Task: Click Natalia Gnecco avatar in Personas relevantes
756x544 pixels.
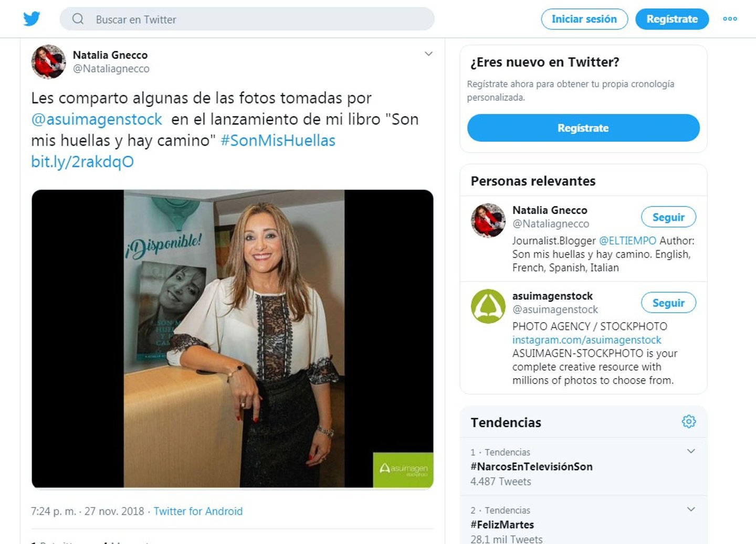Action: (x=488, y=220)
